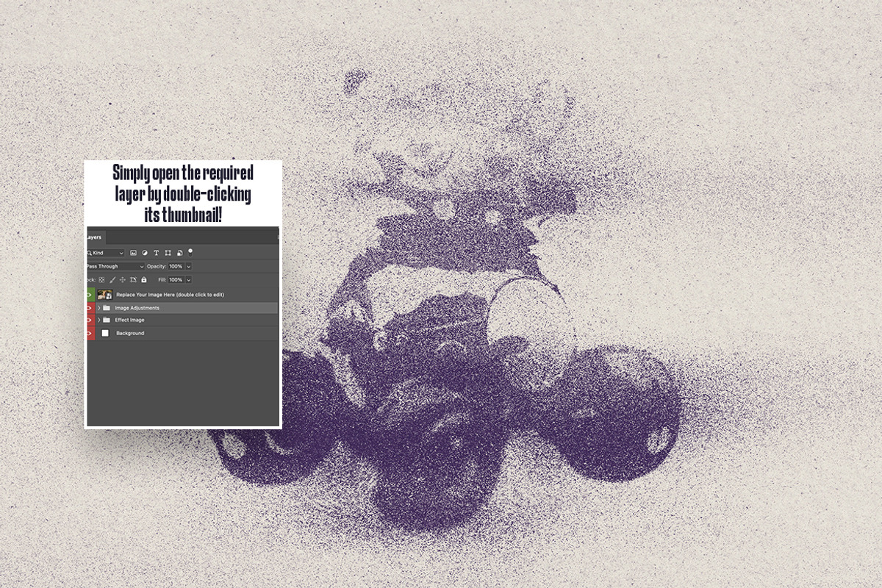Hide the Background layer
Screen dimensions: 882x588
pos(90,333)
